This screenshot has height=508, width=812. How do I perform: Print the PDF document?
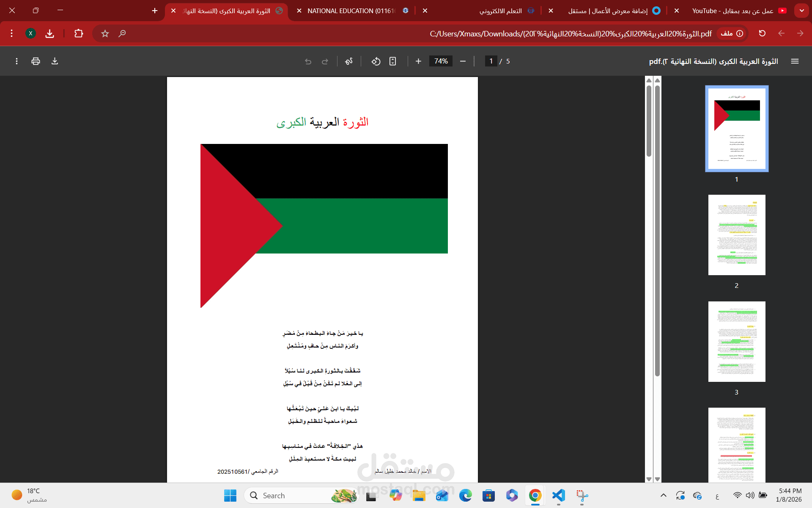click(36, 61)
